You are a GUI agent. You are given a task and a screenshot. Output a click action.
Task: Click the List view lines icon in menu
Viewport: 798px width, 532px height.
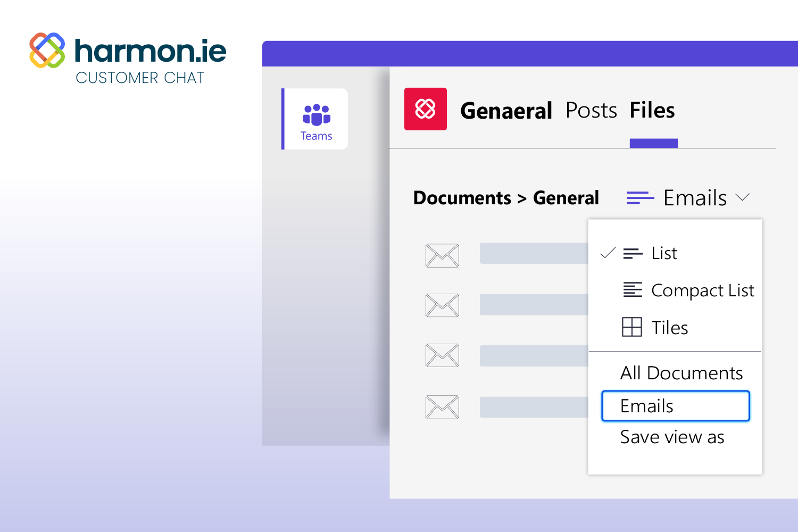[x=633, y=254]
